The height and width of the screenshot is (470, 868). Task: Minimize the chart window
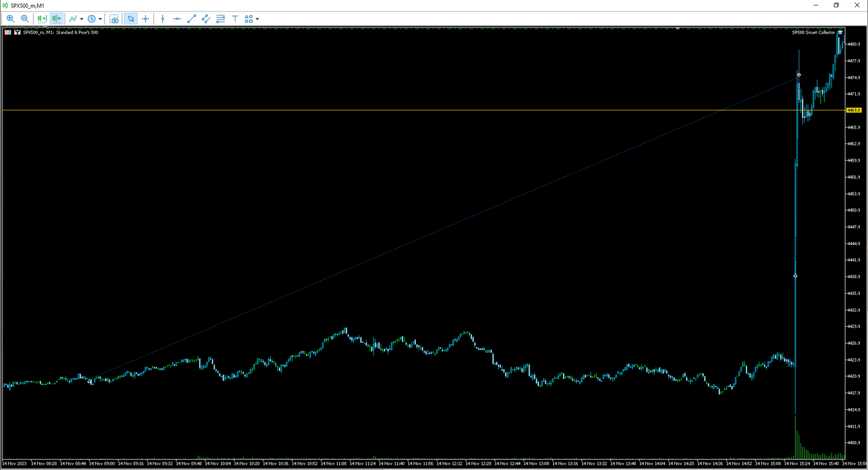click(x=816, y=5)
